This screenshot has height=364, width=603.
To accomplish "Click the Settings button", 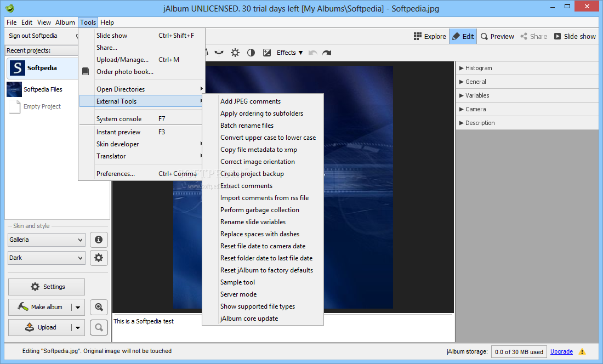I will [47, 287].
